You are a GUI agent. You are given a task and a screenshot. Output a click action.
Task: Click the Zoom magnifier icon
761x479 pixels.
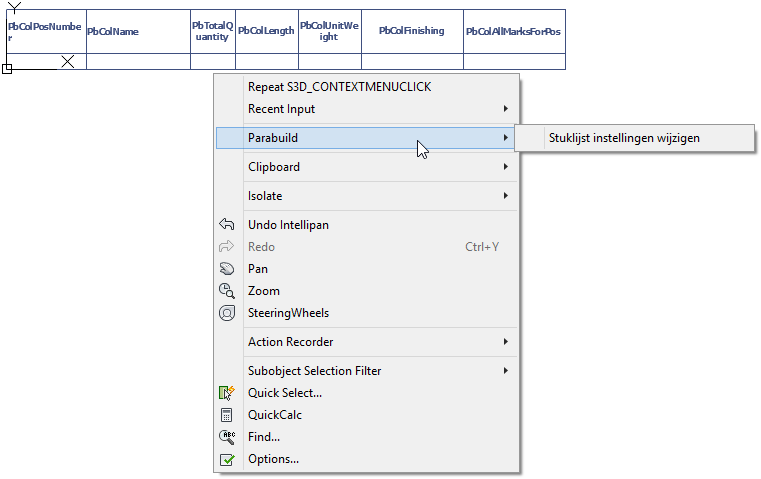tap(227, 291)
